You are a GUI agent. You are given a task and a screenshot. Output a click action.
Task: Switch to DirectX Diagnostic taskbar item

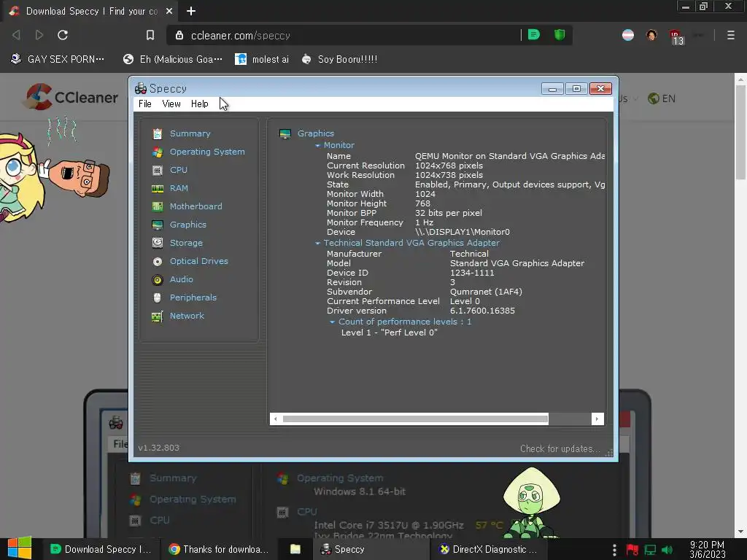pyautogui.click(x=488, y=549)
